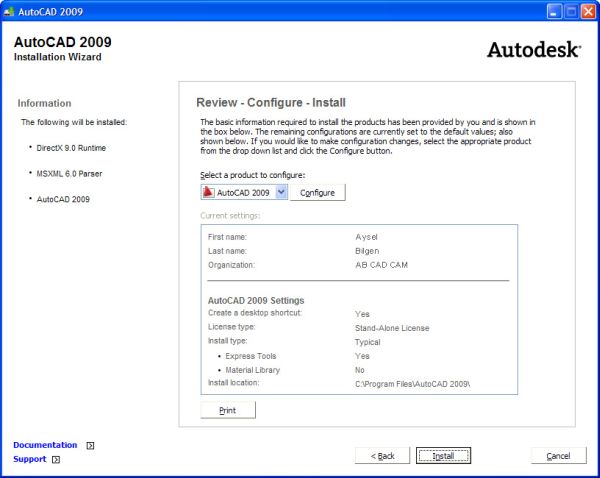Viewport: 600px width, 478px height.
Task: Click the install location path text
Action: click(x=412, y=384)
